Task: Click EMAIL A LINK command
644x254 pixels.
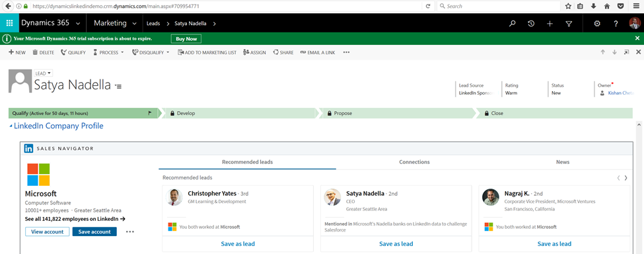Action: tap(318, 52)
